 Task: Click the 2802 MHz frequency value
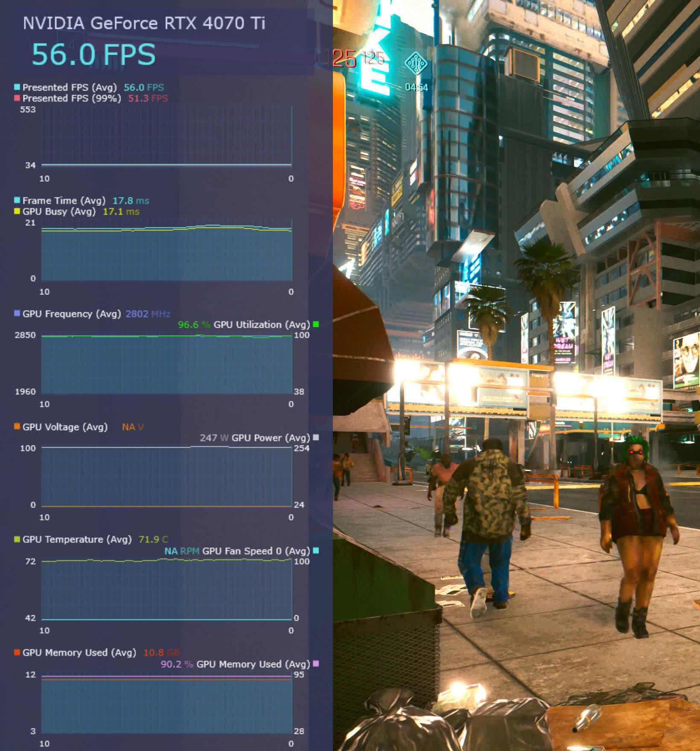pyautogui.click(x=148, y=314)
